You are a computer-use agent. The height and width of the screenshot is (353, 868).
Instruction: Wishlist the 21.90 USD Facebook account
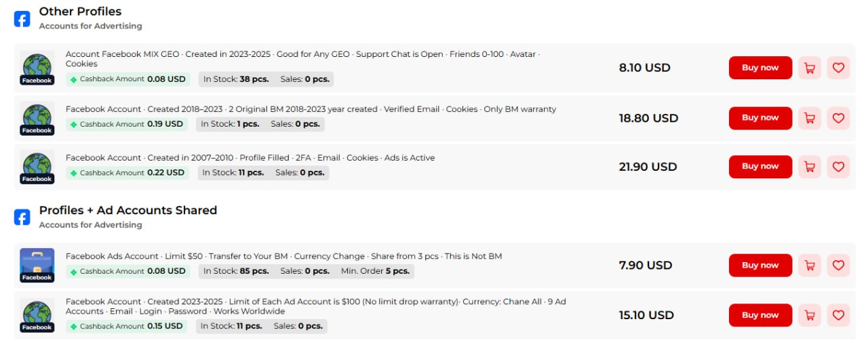pos(838,167)
